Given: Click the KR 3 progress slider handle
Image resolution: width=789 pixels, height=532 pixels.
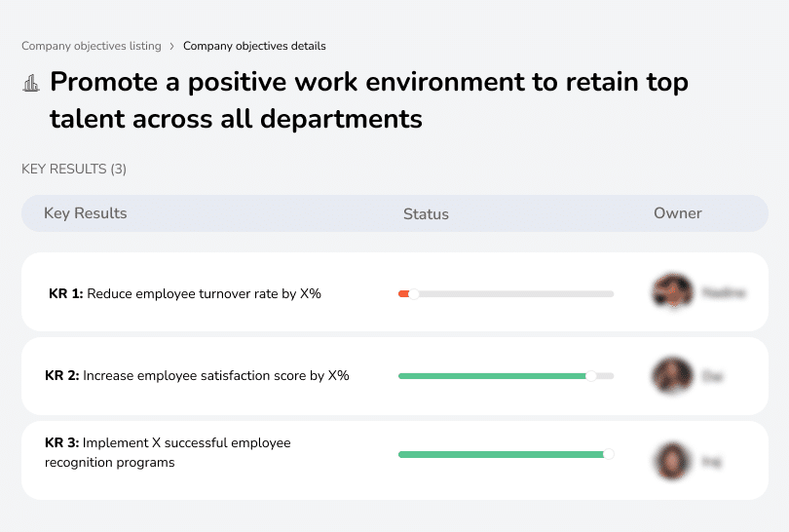Looking at the screenshot, I should coord(609,453).
